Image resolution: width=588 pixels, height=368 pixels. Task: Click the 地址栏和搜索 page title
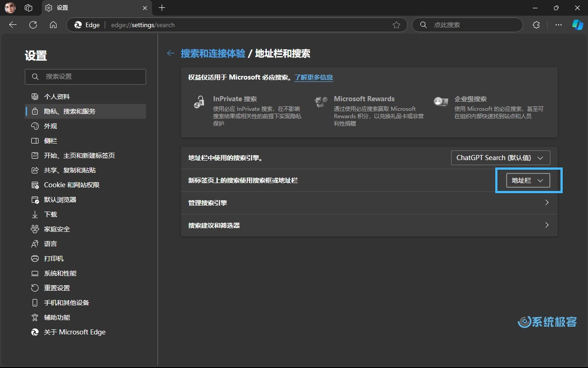pyautogui.click(x=283, y=53)
